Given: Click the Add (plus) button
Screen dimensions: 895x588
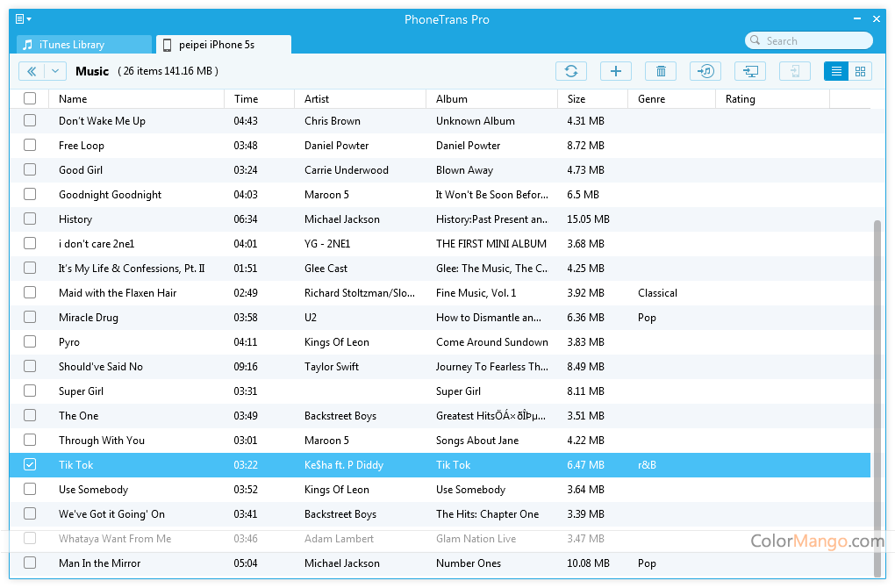Looking at the screenshot, I should [x=615, y=72].
